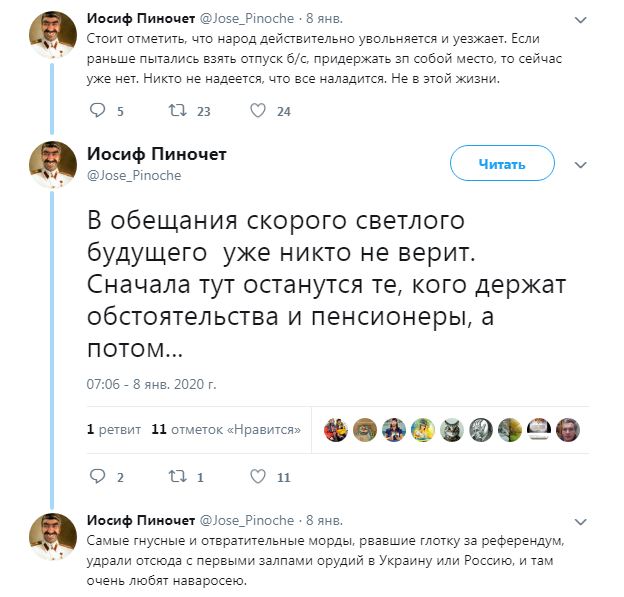624x597 pixels.
Task: Expand the chevron menu beside Читать button
Action: click(580, 163)
